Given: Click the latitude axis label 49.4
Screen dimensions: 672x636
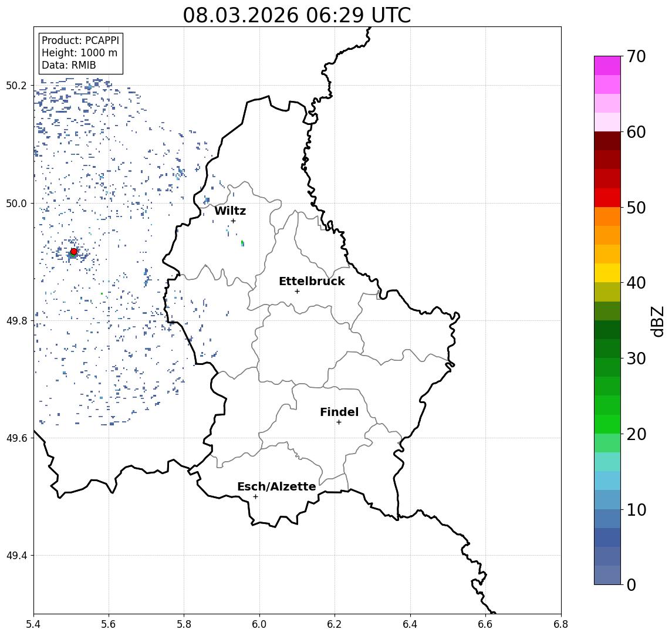Looking at the screenshot, I should click(x=16, y=556).
